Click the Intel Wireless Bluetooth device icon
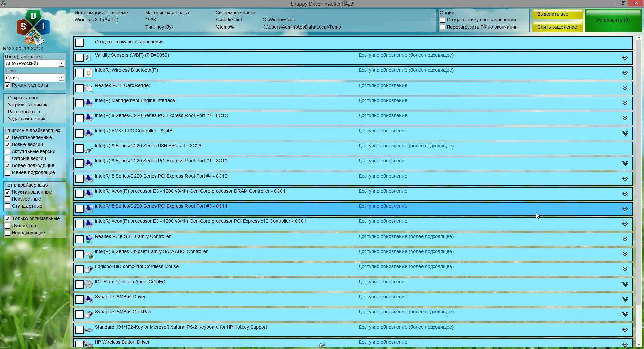 pyautogui.click(x=88, y=73)
